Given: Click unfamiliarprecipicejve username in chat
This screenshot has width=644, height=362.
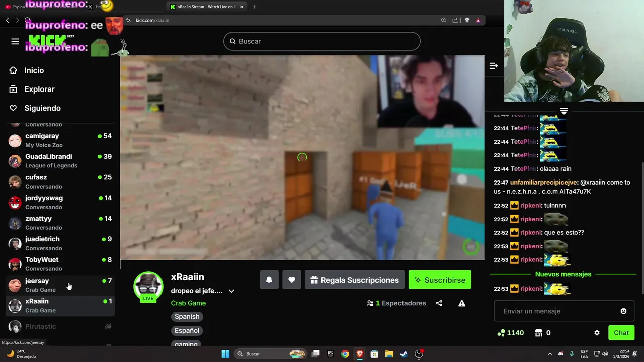Looking at the screenshot, I should (544, 183).
